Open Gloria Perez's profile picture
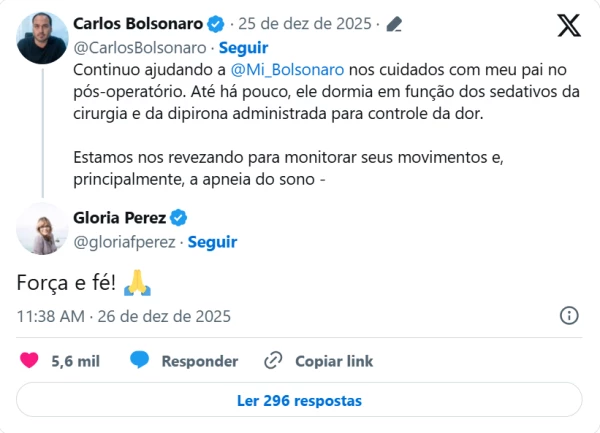600x433 pixels. pyautogui.click(x=43, y=228)
